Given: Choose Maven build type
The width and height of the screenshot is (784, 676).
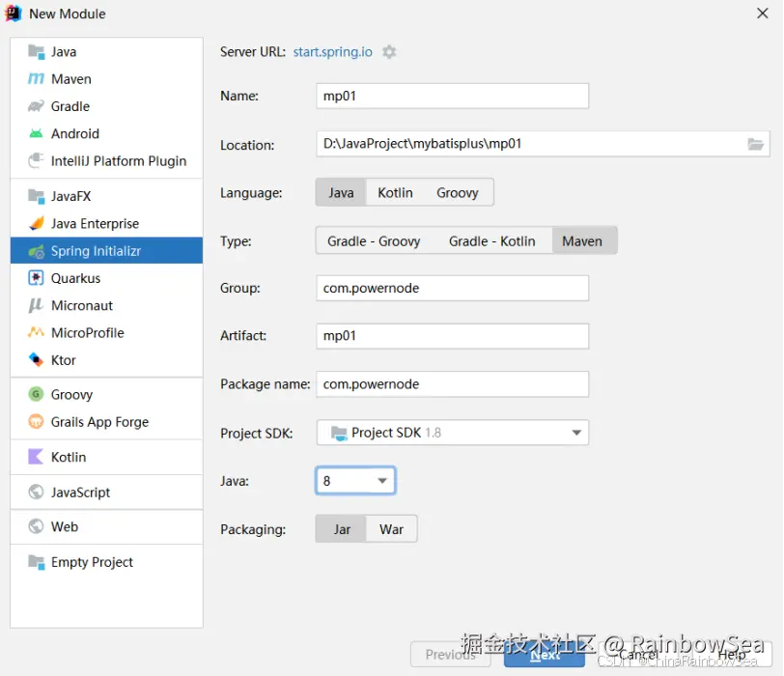Looking at the screenshot, I should [582, 241].
